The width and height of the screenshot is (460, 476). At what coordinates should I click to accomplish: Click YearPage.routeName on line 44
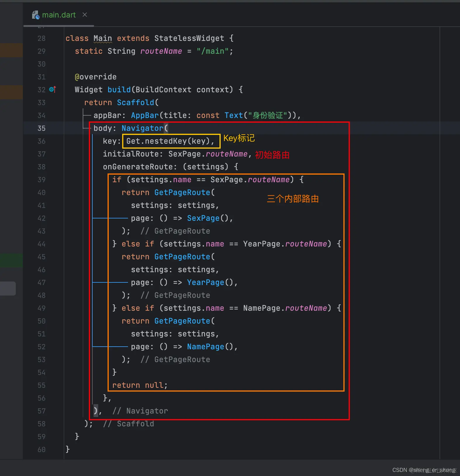point(285,244)
